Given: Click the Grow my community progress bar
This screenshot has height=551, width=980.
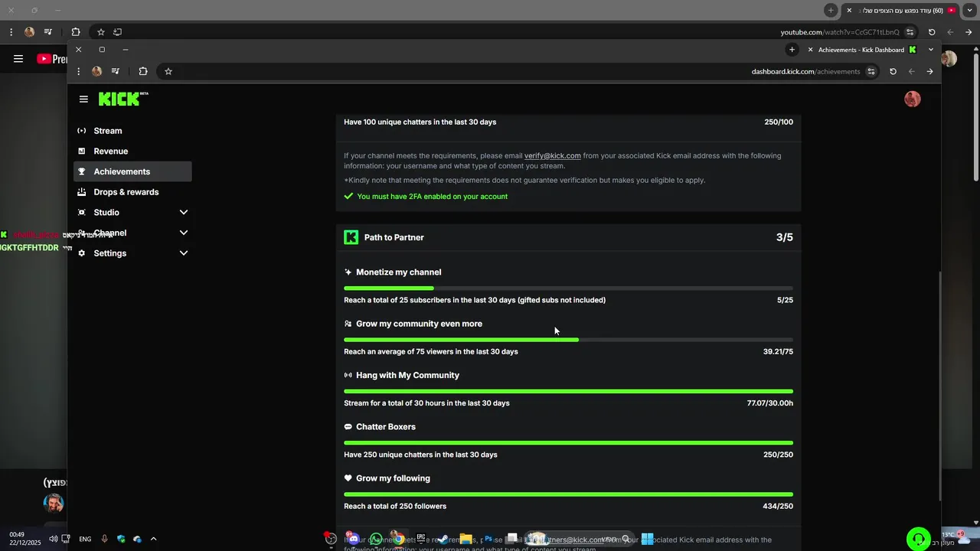Looking at the screenshot, I should point(568,340).
